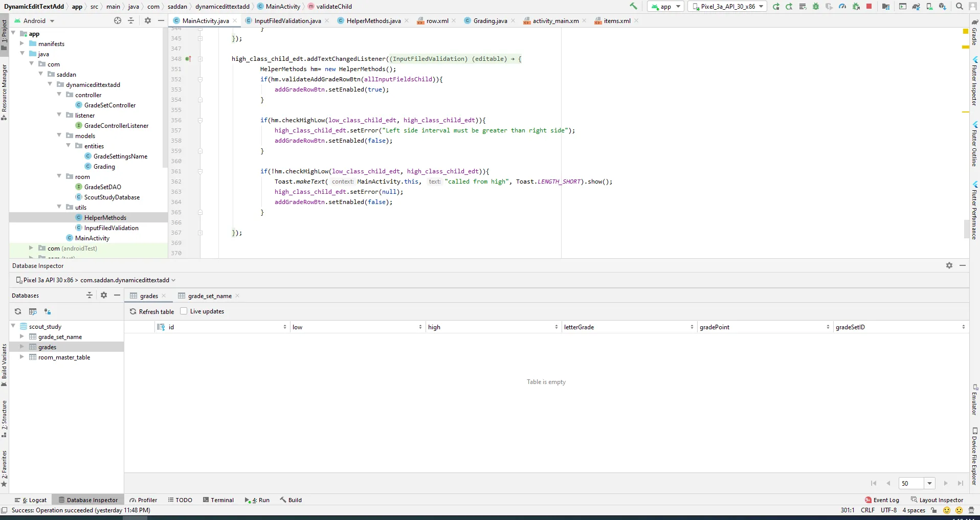Click Collapse All icon in Project panel
This screenshot has width=980, height=520.
131,20
